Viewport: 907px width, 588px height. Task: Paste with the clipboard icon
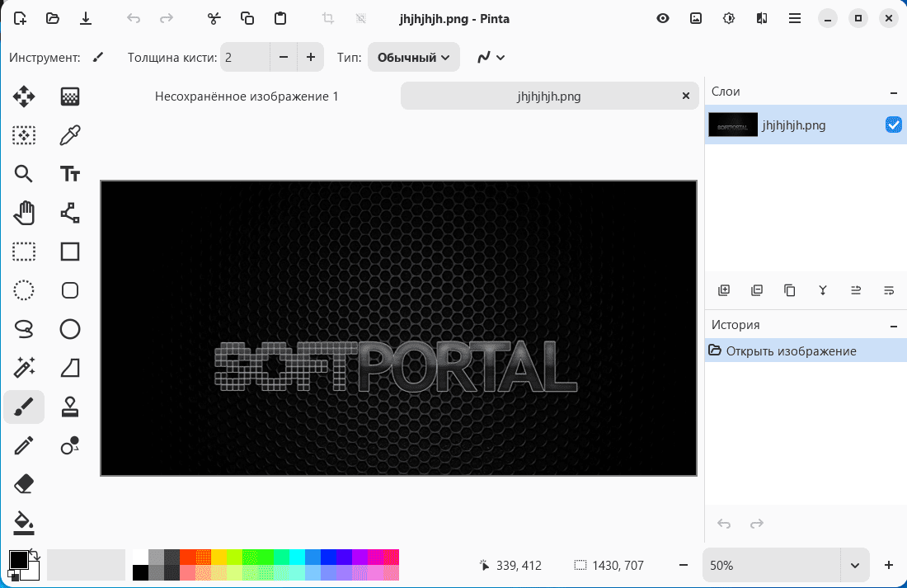(280, 18)
